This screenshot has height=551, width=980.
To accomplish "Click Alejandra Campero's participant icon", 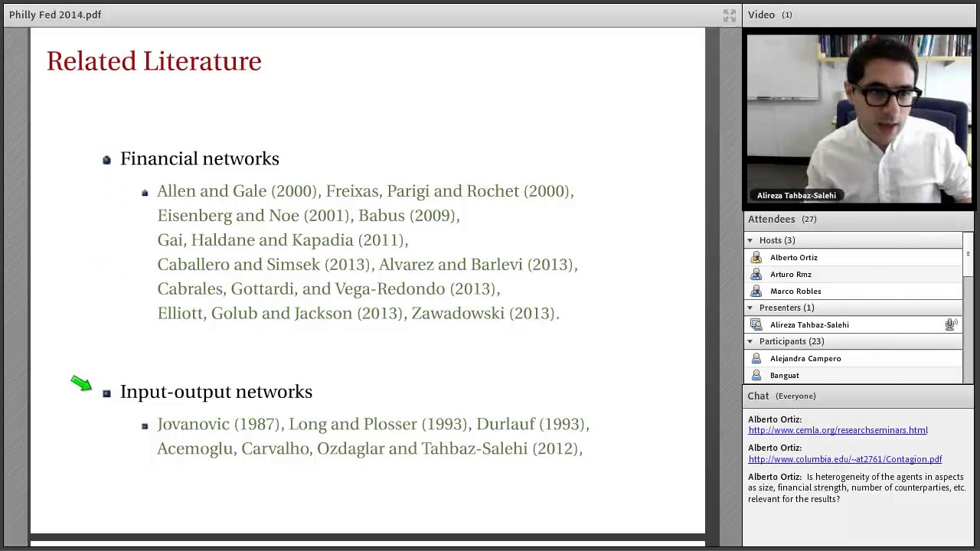I will 756,359.
